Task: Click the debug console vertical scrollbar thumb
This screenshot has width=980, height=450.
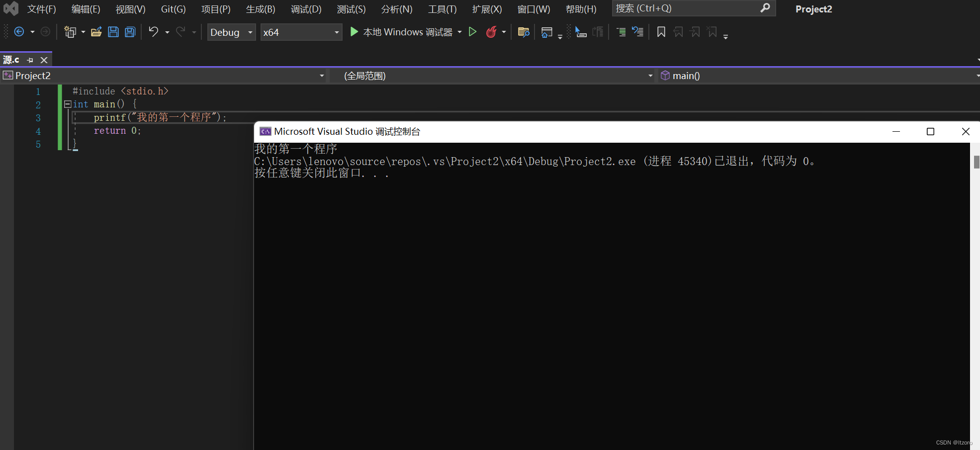Action: [977, 162]
